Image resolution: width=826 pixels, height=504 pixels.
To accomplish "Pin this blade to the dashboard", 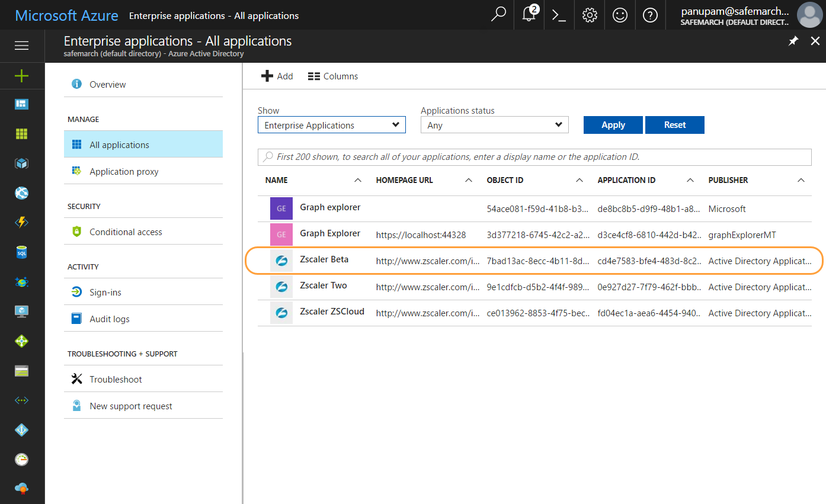I will click(x=793, y=41).
